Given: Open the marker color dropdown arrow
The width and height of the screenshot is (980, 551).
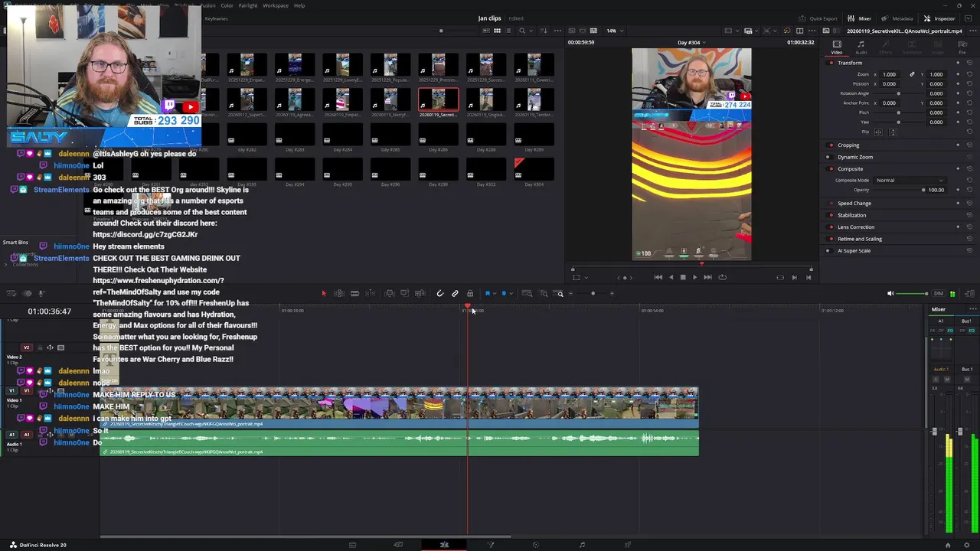Looking at the screenshot, I should coord(510,293).
